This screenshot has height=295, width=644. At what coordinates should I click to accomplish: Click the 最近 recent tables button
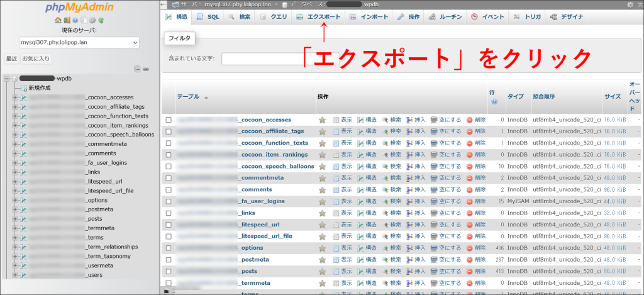pos(11,58)
